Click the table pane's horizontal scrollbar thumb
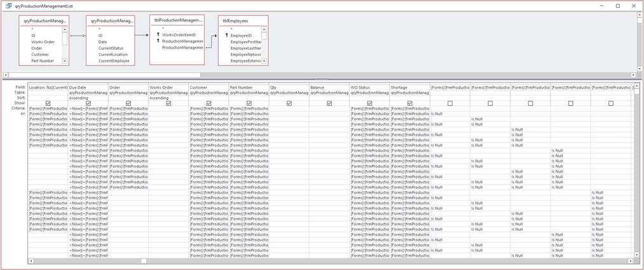Image resolution: width=644 pixels, height=270 pixels. coord(104,75)
